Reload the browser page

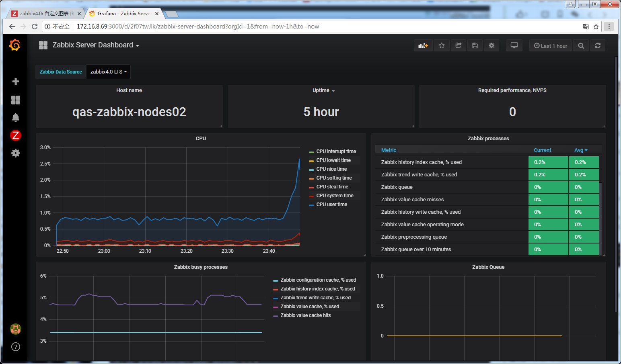[x=35, y=27]
